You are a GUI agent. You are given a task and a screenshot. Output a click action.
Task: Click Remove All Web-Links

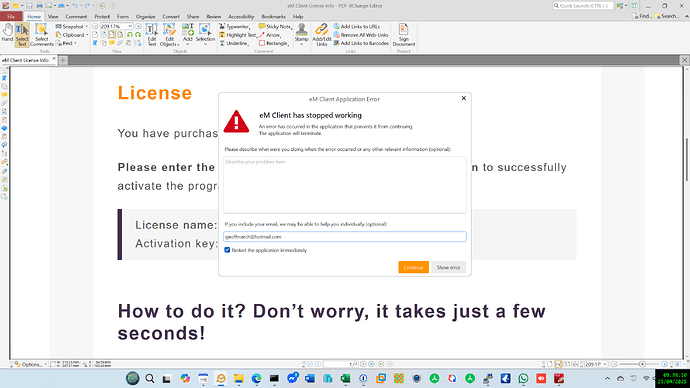coord(361,35)
